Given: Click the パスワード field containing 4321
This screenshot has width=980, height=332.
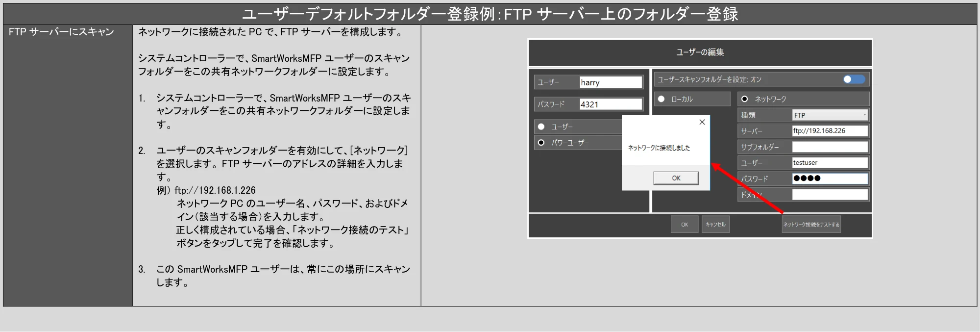Looking at the screenshot, I should (611, 104).
